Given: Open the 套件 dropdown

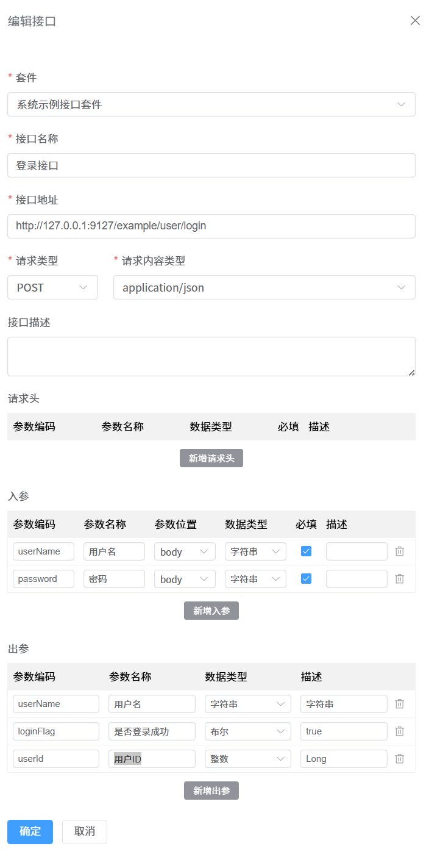Looking at the screenshot, I should (211, 104).
